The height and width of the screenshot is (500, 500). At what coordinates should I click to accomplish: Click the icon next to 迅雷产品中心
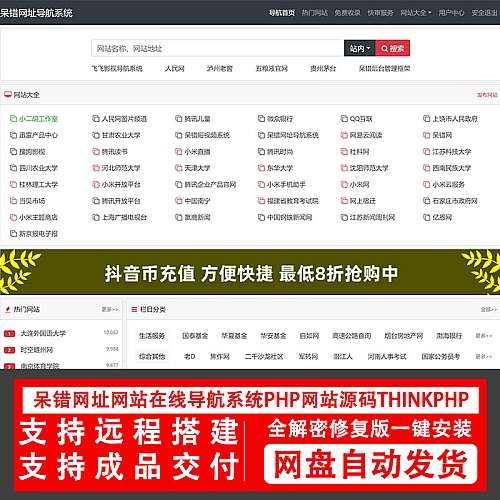tap(13, 135)
